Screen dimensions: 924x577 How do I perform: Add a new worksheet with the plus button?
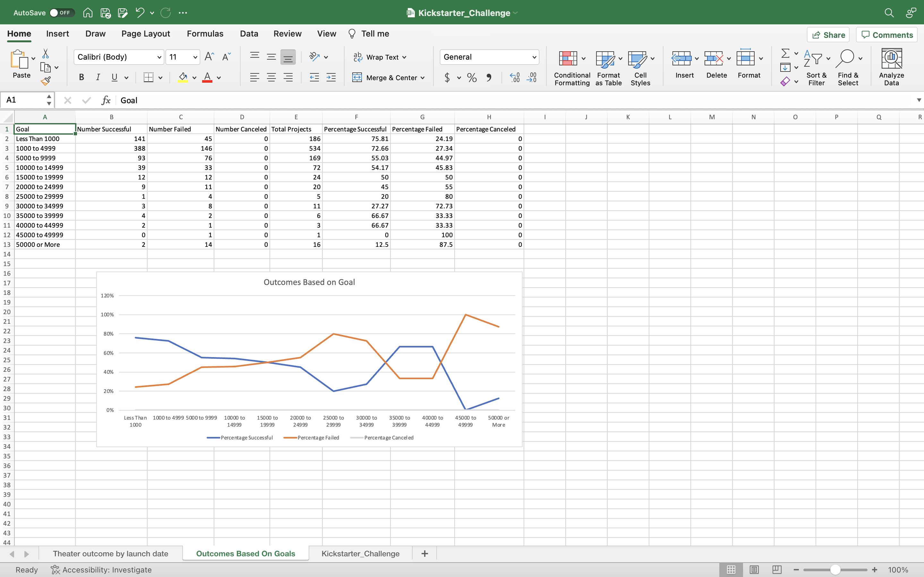tap(424, 553)
